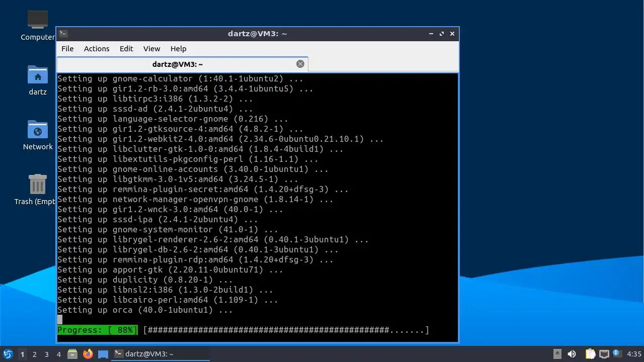Click the 'Setting up libclutter-gtk-1.0-0:amd64' line

pos(200,149)
